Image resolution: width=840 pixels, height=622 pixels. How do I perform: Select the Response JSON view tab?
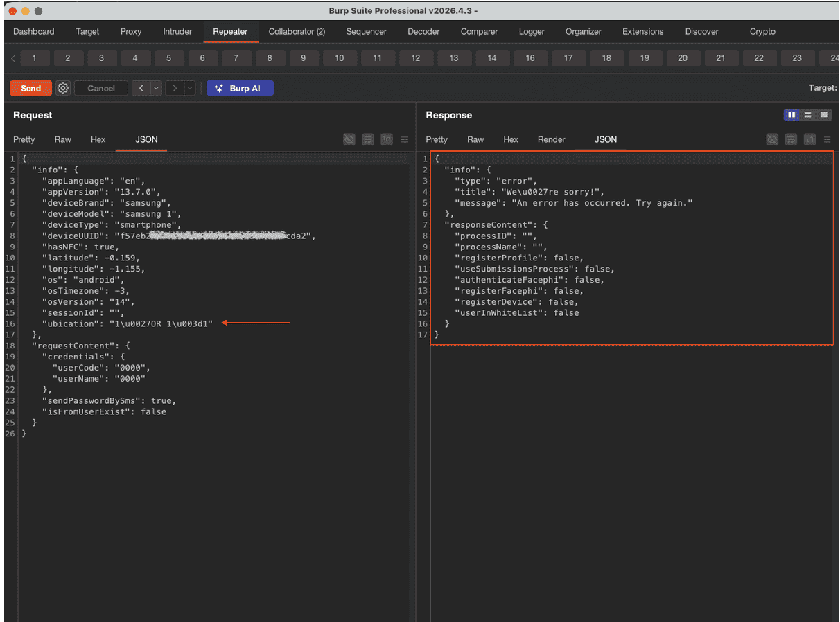click(x=605, y=139)
